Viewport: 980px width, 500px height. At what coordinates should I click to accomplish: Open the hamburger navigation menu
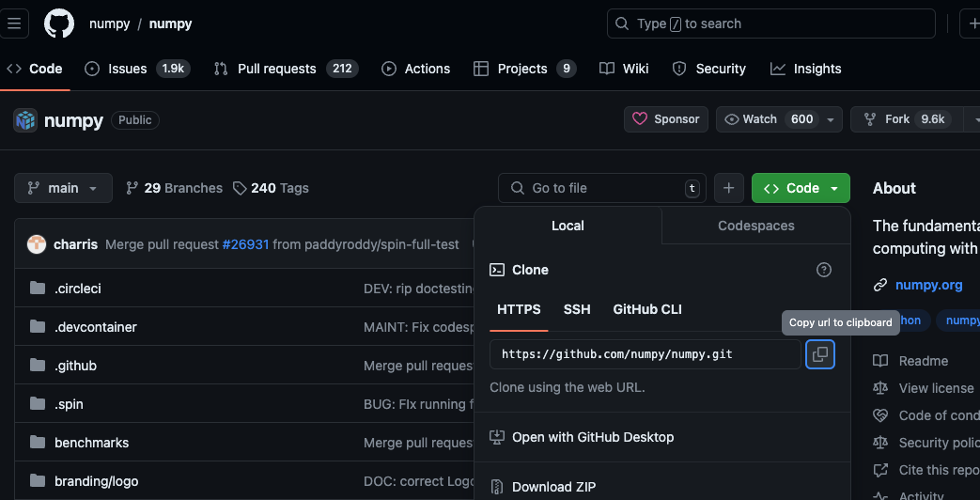tap(14, 23)
